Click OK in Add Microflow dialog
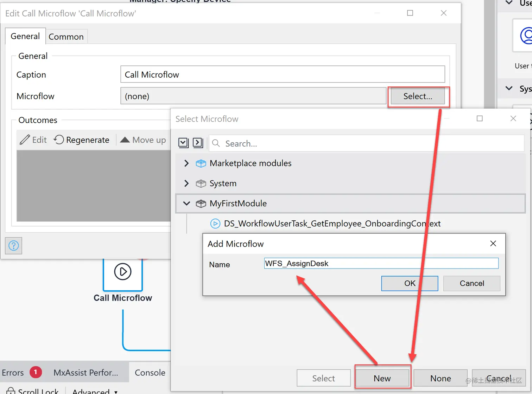The image size is (532, 394). [x=410, y=283]
